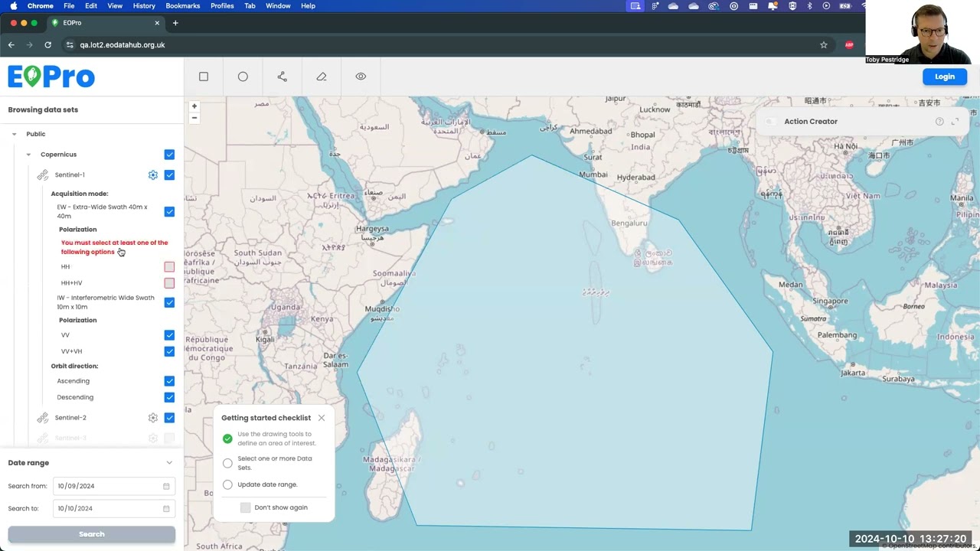Open the Chrome menu in menu bar

coord(41,6)
